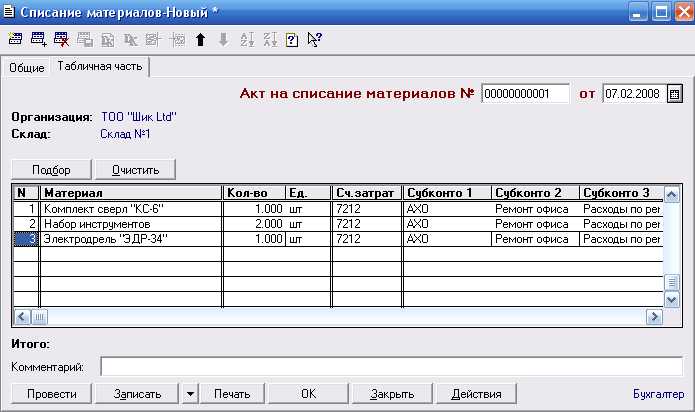Open calendar picker next to date field
Image resolution: width=695 pixels, height=412 pixels.
pos(675,94)
